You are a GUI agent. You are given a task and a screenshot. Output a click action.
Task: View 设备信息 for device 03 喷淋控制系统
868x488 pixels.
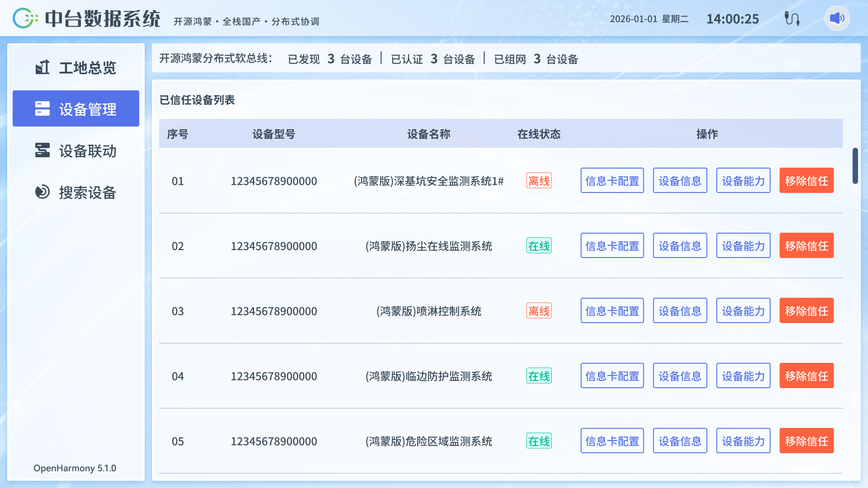(x=680, y=311)
